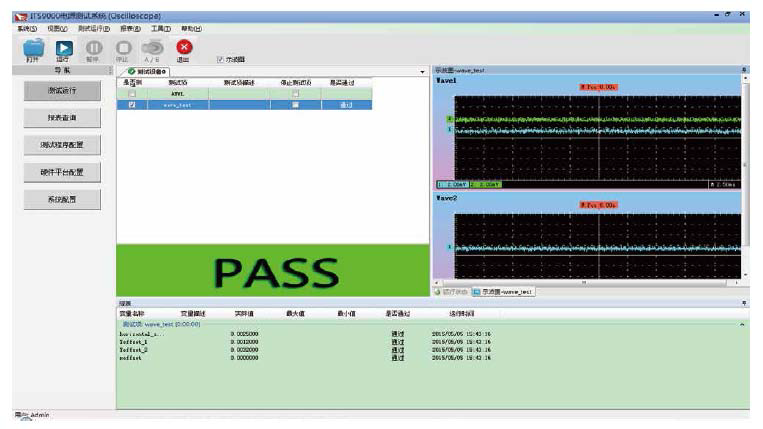Click the horizontal scrollbar below Wave2 plot

coord(586,283)
